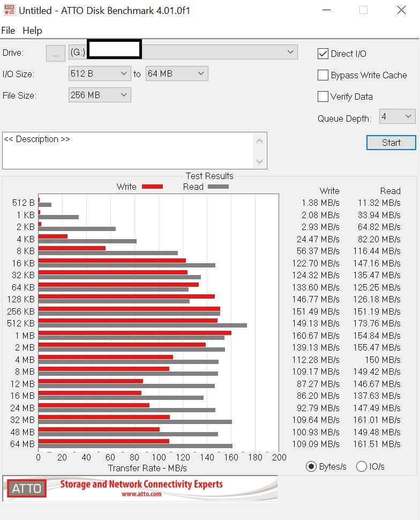Open the I/O Size minimum 512 B dropdown
The image size is (420, 520).
(x=100, y=73)
